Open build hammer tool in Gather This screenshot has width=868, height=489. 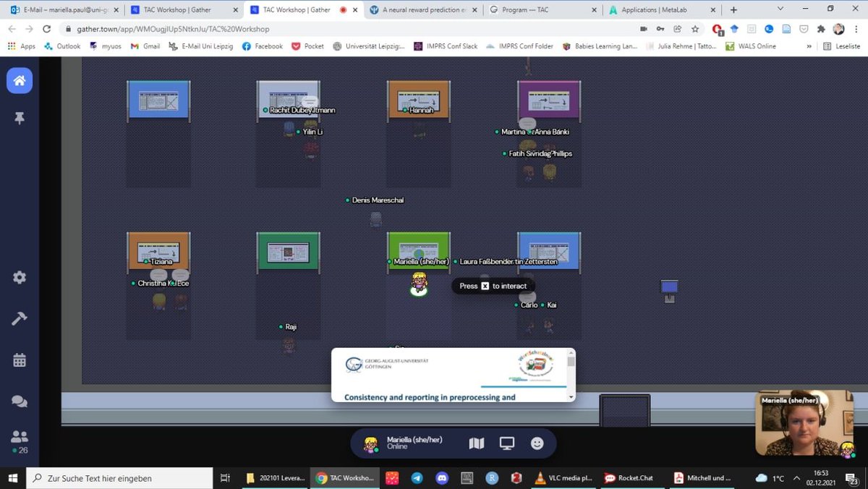[x=20, y=319]
